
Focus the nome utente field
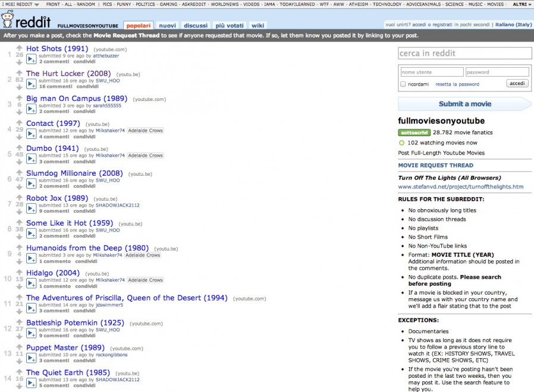click(432, 72)
